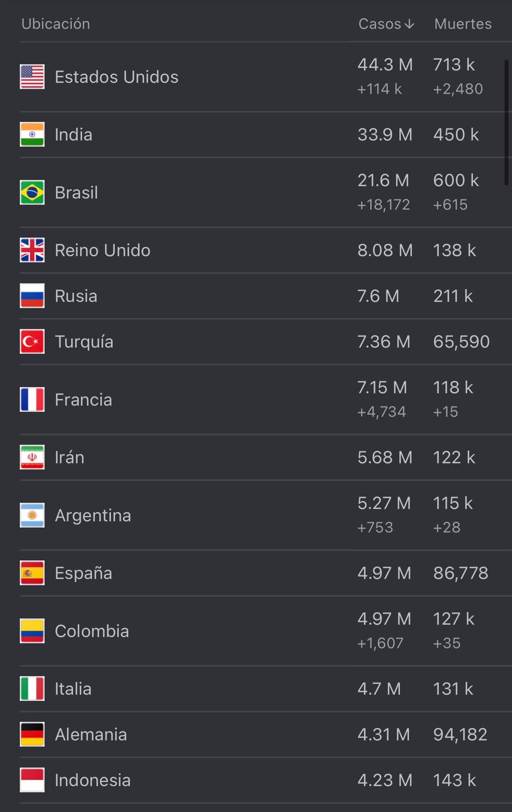Click the India flag icon
The width and height of the screenshot is (512, 812).
tap(32, 134)
